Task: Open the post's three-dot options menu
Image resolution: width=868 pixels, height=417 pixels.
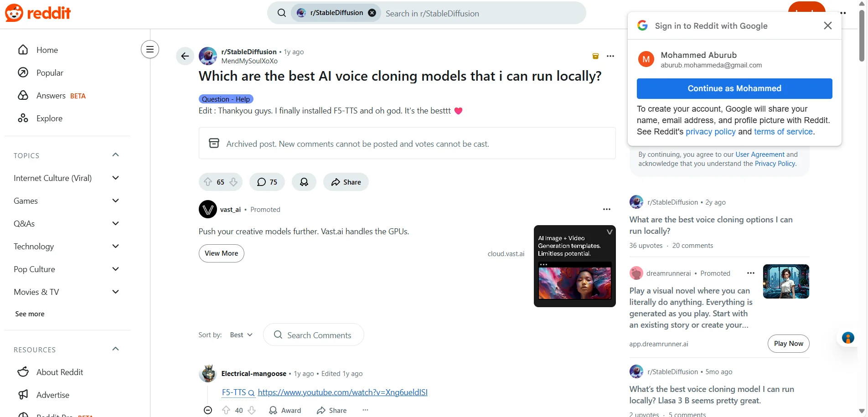Action: 610,56
